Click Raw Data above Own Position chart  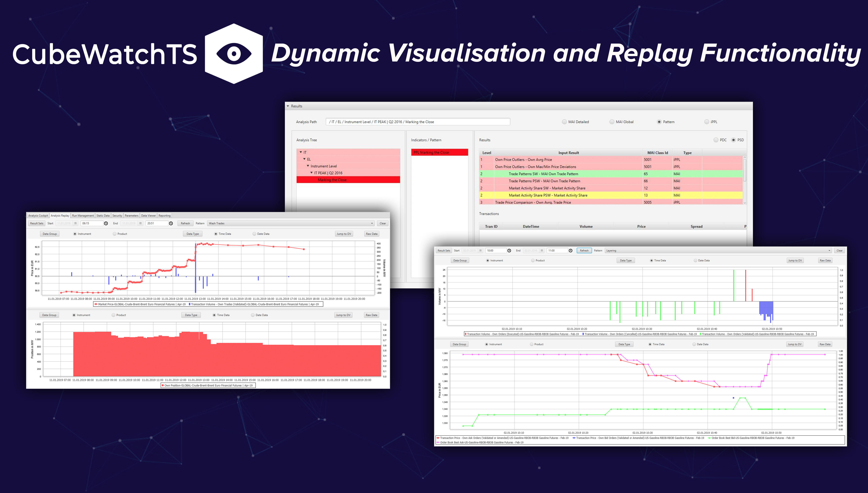pyautogui.click(x=371, y=315)
